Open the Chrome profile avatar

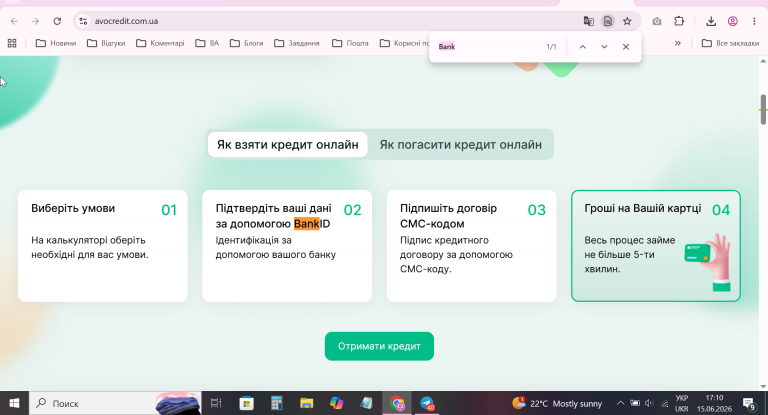pyautogui.click(x=733, y=21)
